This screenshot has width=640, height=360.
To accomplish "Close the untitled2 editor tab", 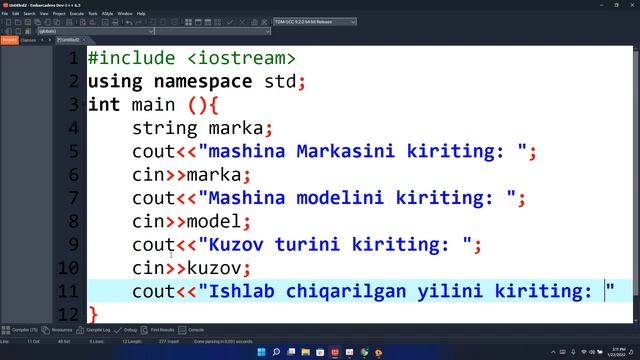I will (84, 40).
